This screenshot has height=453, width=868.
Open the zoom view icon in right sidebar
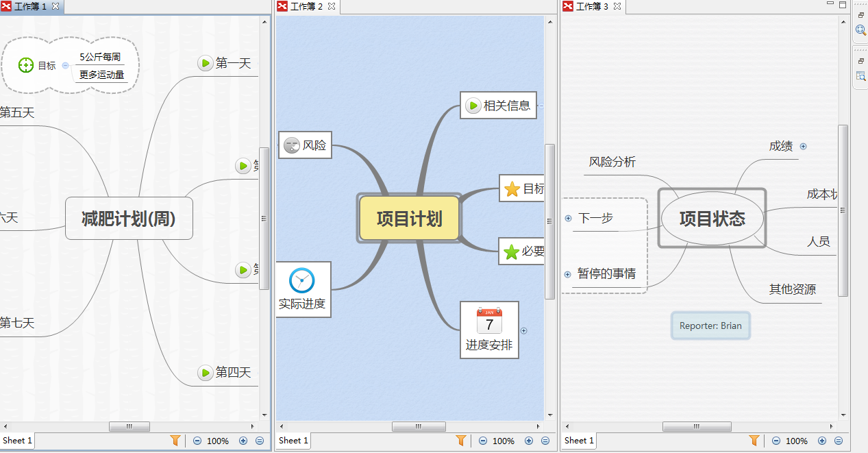(x=860, y=30)
